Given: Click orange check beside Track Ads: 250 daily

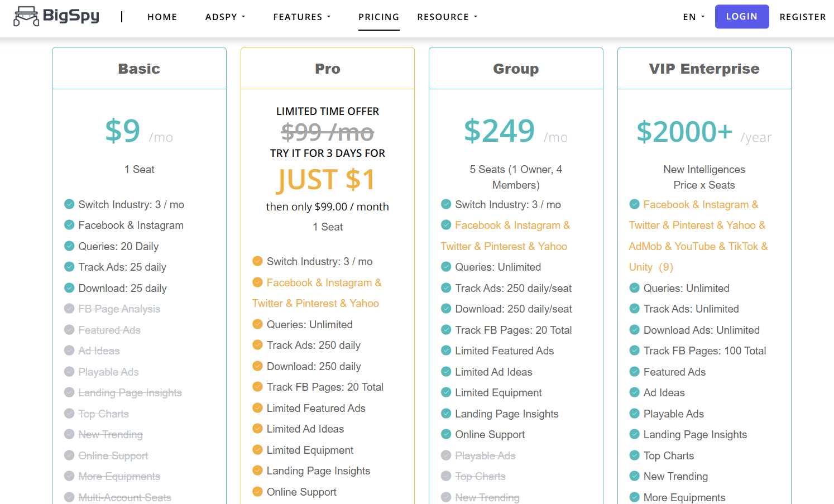Looking at the screenshot, I should click(257, 345).
